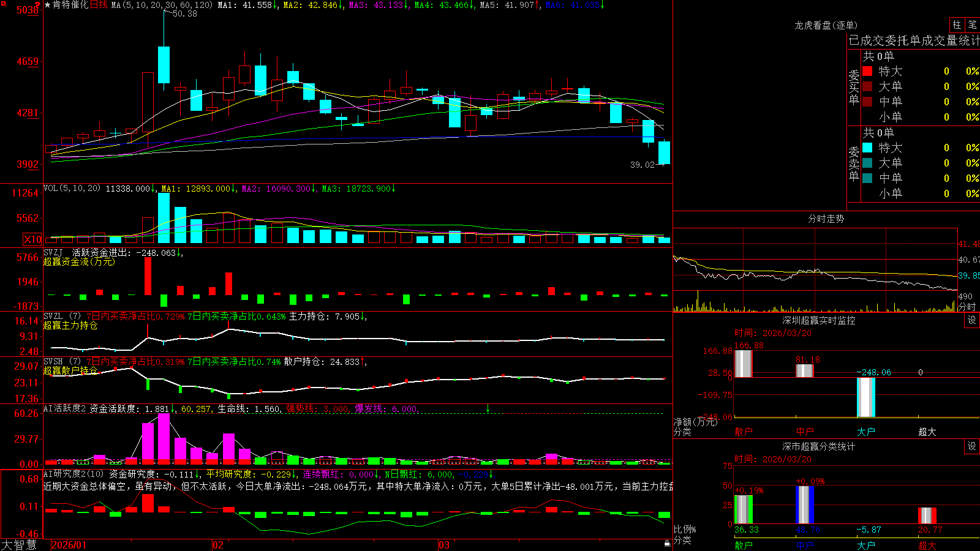Click the 深市超赢分类统计 panel title
Screen dimensions: 980x551
pyautogui.click(x=818, y=446)
